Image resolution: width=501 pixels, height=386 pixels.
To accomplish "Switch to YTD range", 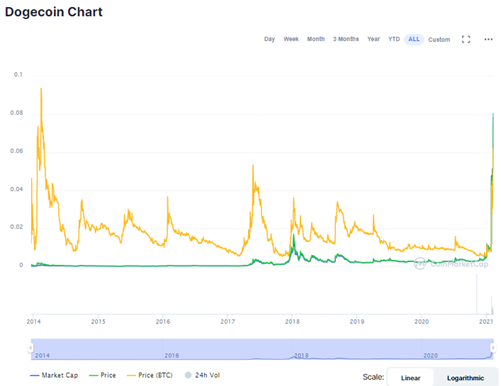I will (394, 39).
